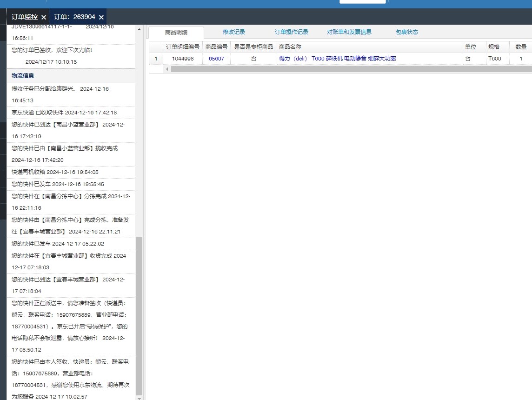This screenshot has width=532, height=400.
Task: Select the 台 unit cell
Action: click(x=474, y=58)
